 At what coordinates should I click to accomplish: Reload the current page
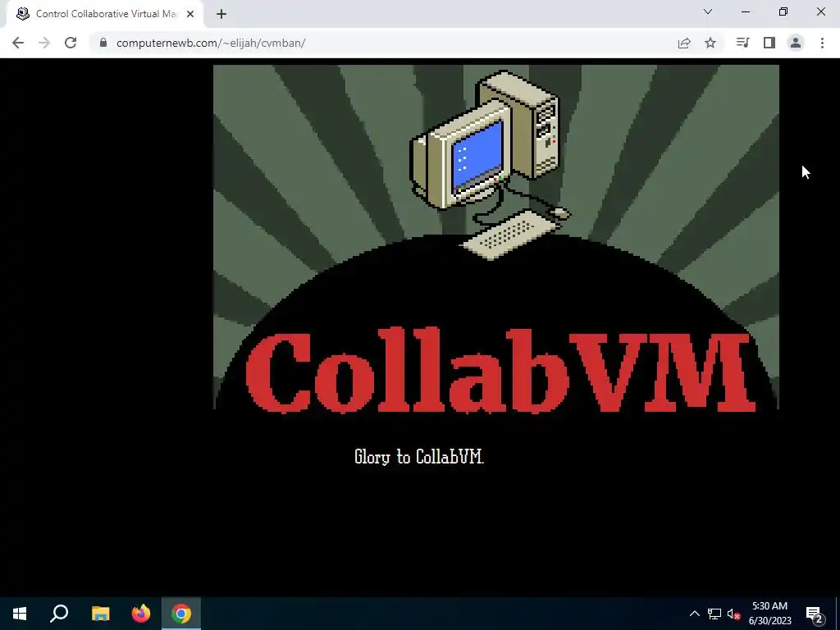(71, 43)
